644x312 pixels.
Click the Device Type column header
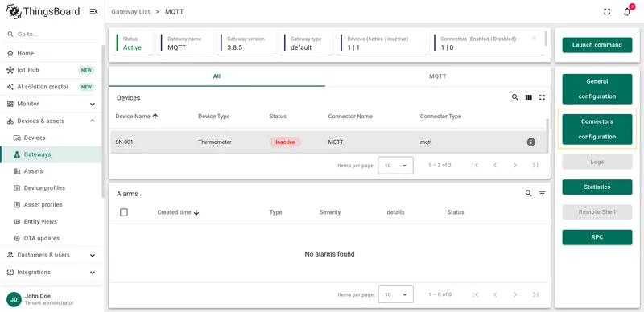tap(214, 116)
